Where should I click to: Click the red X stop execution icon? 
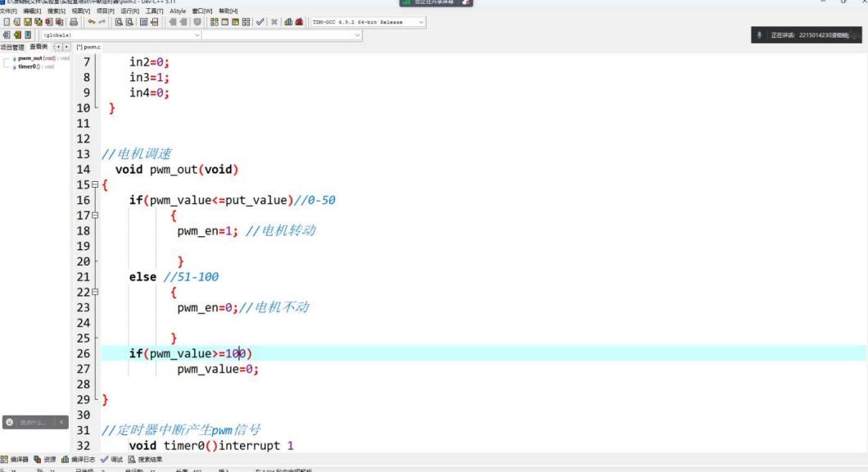tap(274, 23)
